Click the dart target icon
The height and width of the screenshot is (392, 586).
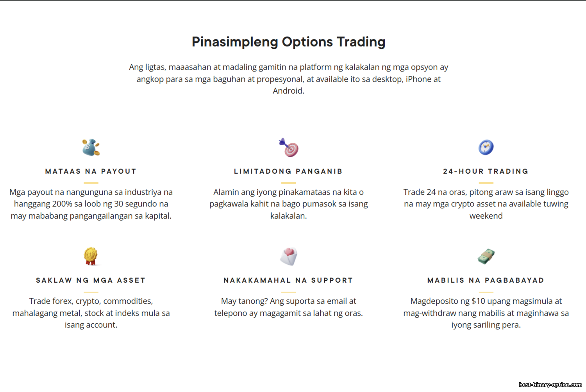pyautogui.click(x=289, y=148)
